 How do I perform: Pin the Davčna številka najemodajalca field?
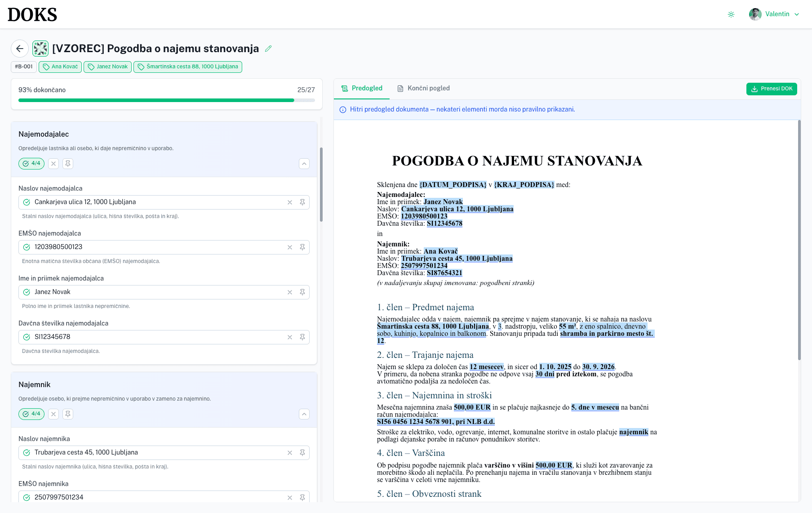click(x=302, y=337)
